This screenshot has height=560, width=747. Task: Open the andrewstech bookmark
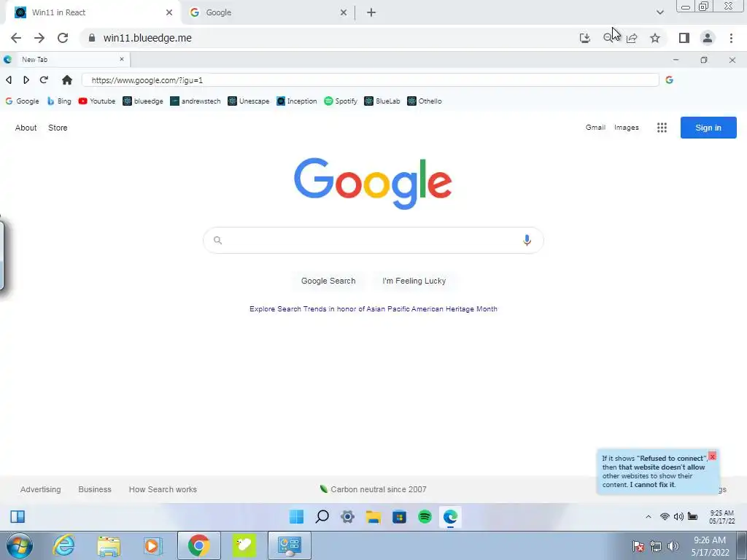coord(196,101)
